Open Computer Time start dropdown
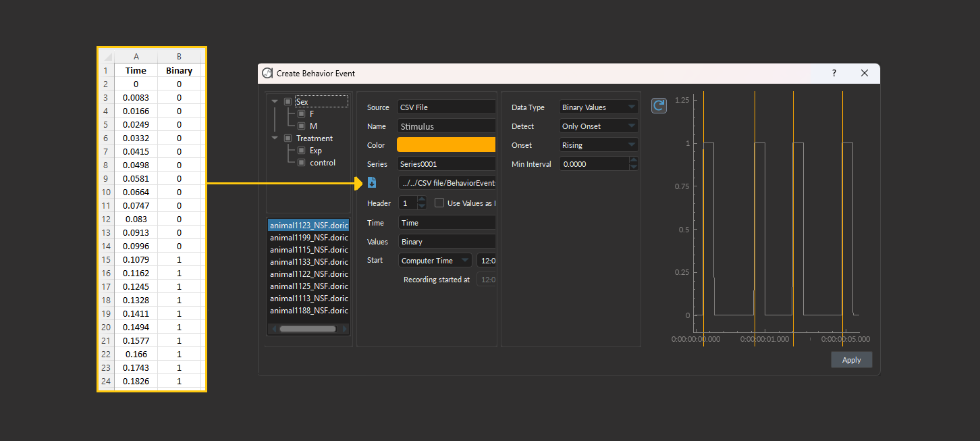This screenshot has width=980, height=441. tap(435, 261)
